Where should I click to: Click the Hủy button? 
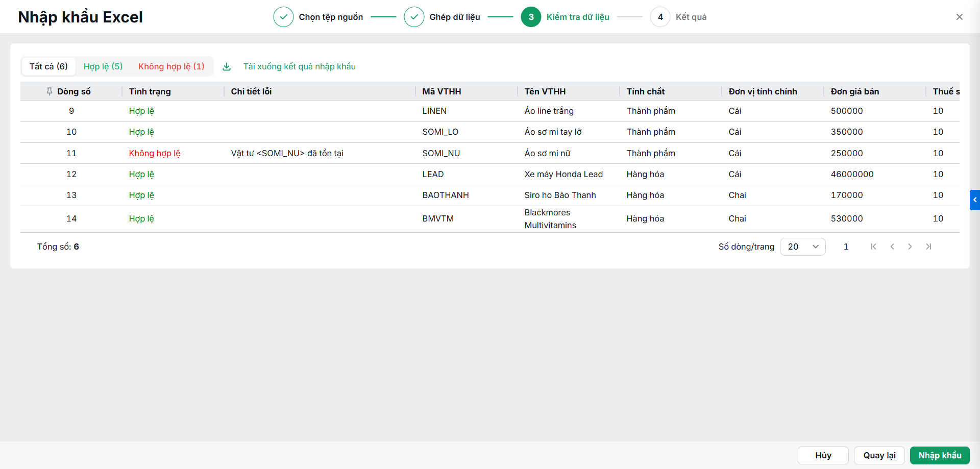point(823,455)
